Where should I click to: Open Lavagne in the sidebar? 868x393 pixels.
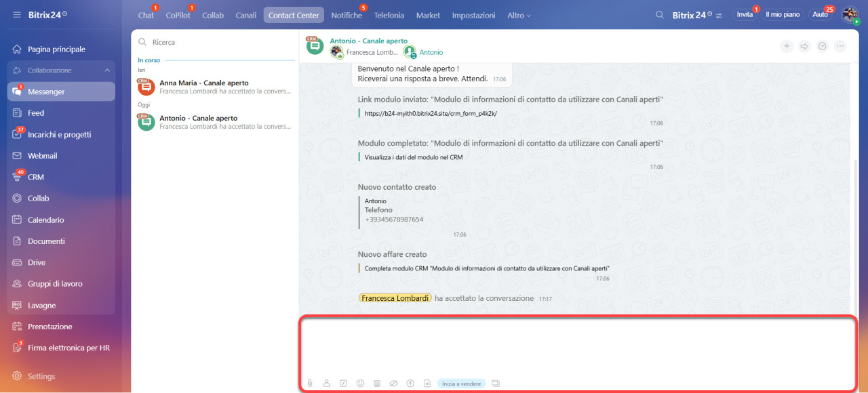(x=61, y=305)
